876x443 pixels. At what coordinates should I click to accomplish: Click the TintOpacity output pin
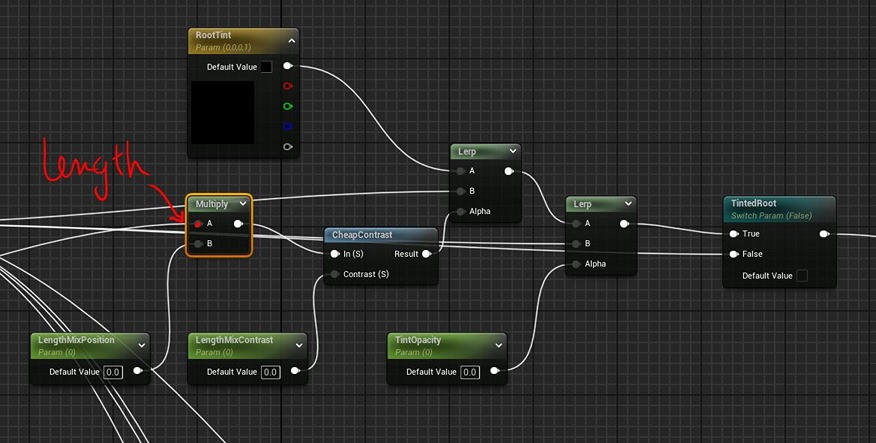click(x=494, y=370)
